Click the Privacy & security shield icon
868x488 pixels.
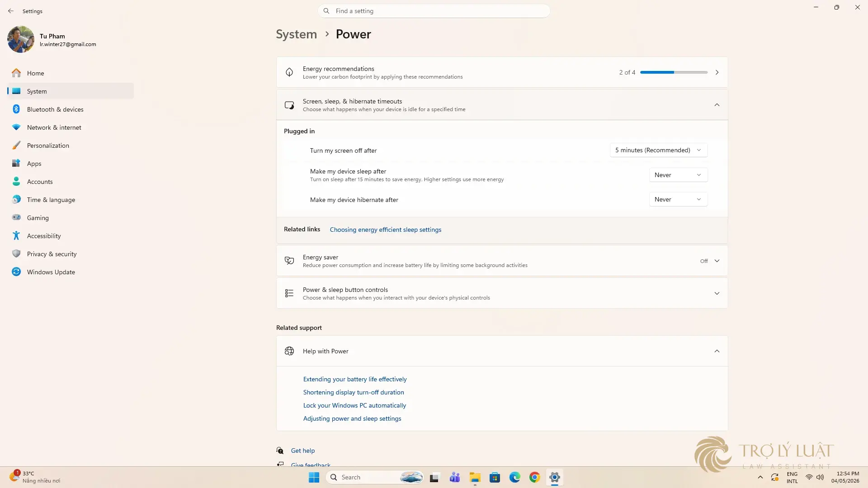[16, 254]
